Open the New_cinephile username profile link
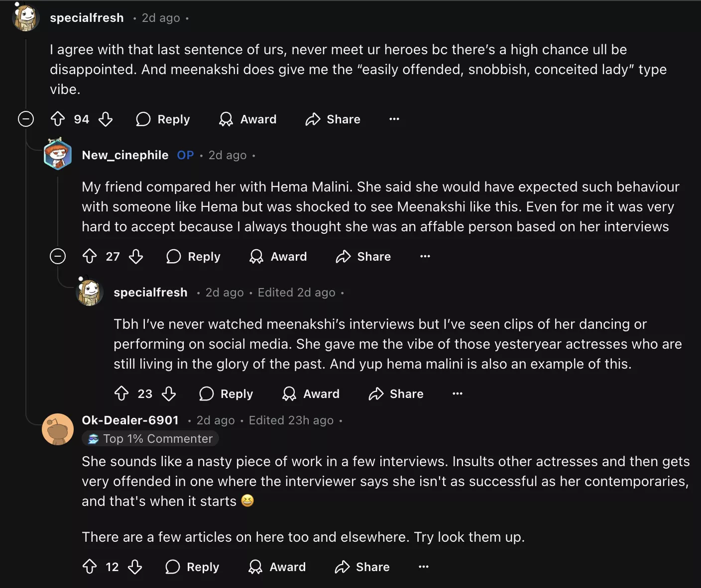Screen dimensions: 701x588 pyautogui.click(x=125, y=155)
